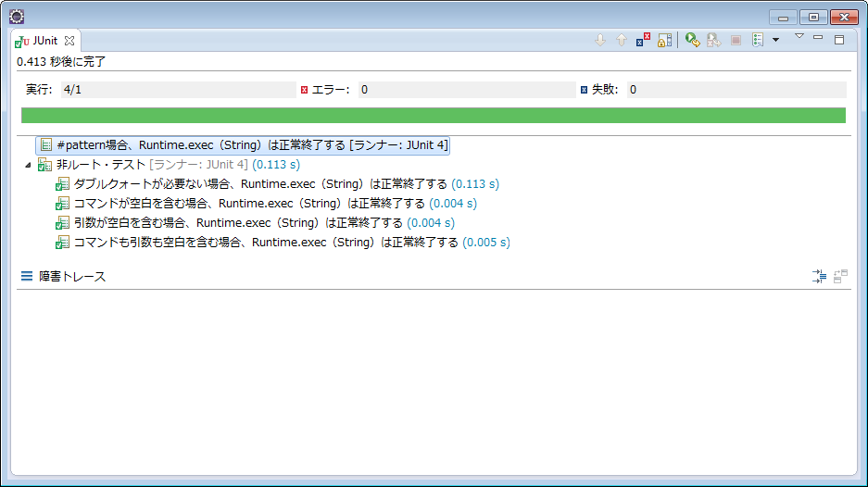This screenshot has height=487, width=868.
Task: Click the エラー count field
Action: (x=467, y=90)
